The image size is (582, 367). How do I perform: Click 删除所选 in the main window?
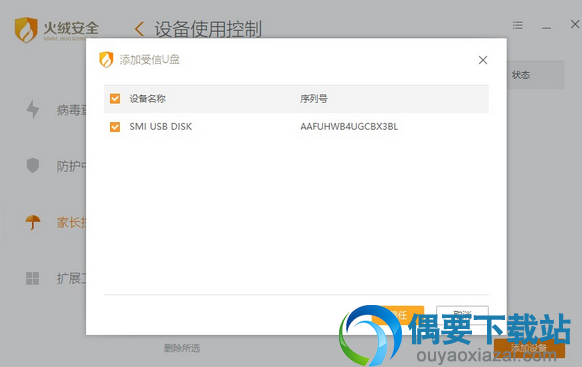(x=182, y=348)
